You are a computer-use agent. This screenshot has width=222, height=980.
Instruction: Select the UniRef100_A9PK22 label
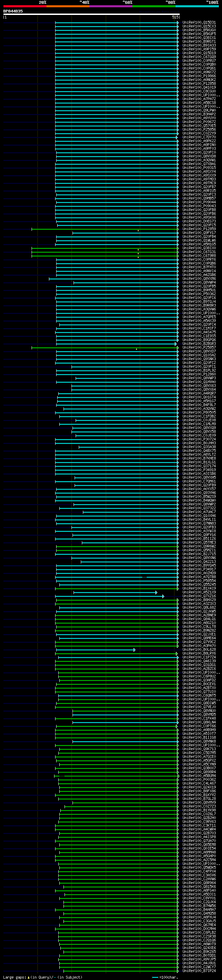click(x=199, y=141)
